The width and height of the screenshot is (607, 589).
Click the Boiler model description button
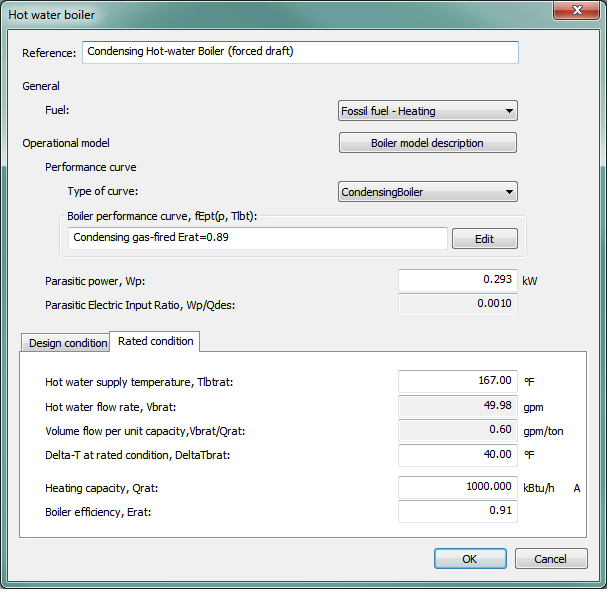(x=427, y=143)
